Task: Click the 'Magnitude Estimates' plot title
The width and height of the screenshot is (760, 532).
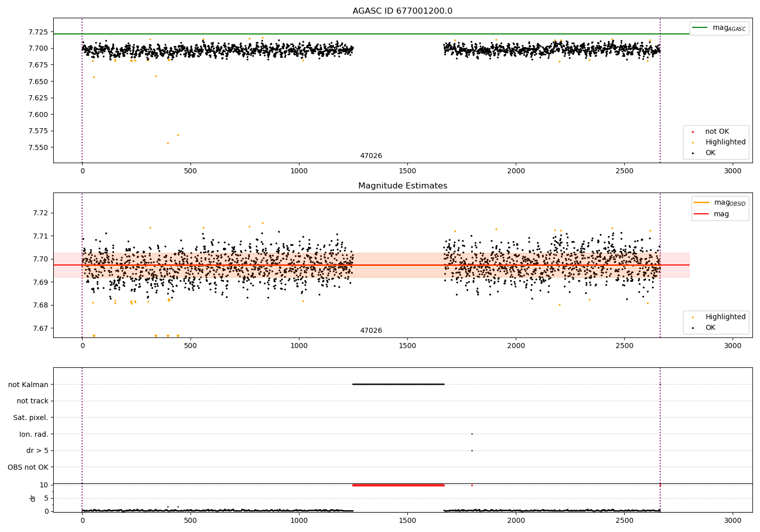Action: [402, 186]
